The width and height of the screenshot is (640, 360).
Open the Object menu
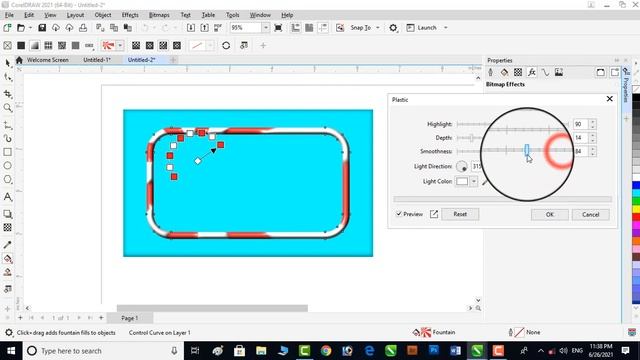[x=102, y=15]
